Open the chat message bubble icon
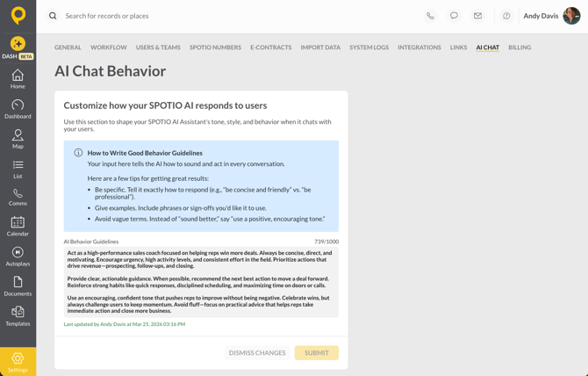588x376 pixels. tap(454, 16)
